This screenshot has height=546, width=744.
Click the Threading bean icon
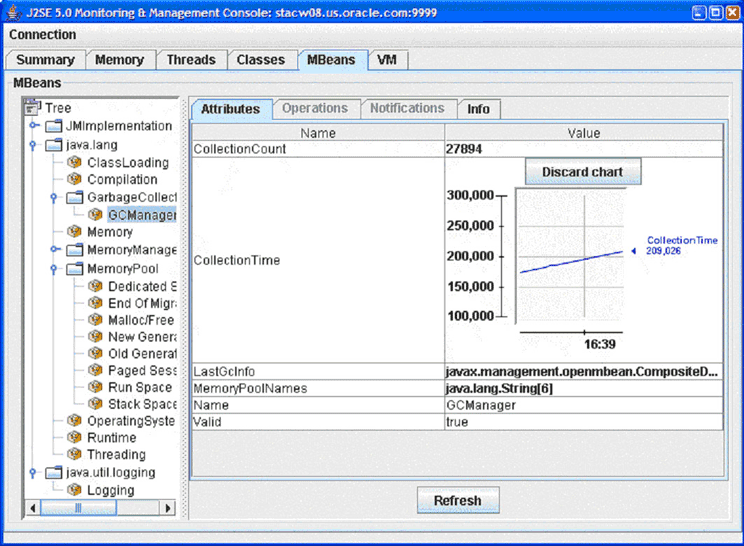click(74, 455)
